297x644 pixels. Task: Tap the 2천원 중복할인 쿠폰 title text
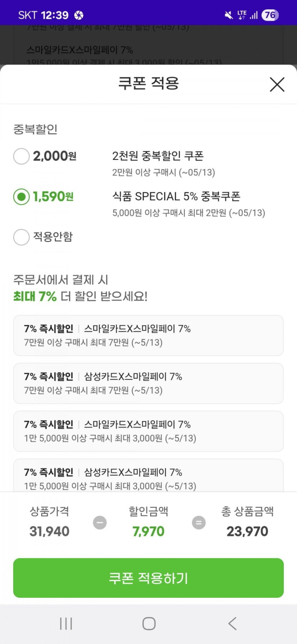point(158,156)
